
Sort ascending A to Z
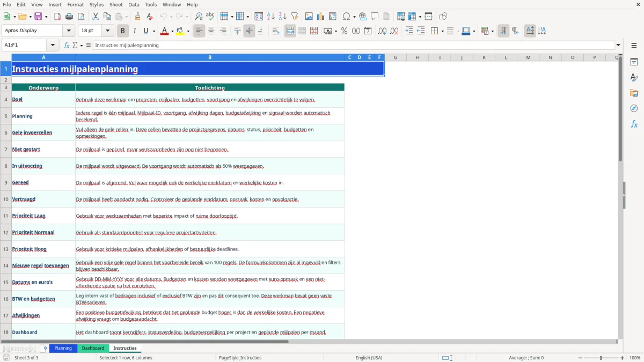point(271,17)
